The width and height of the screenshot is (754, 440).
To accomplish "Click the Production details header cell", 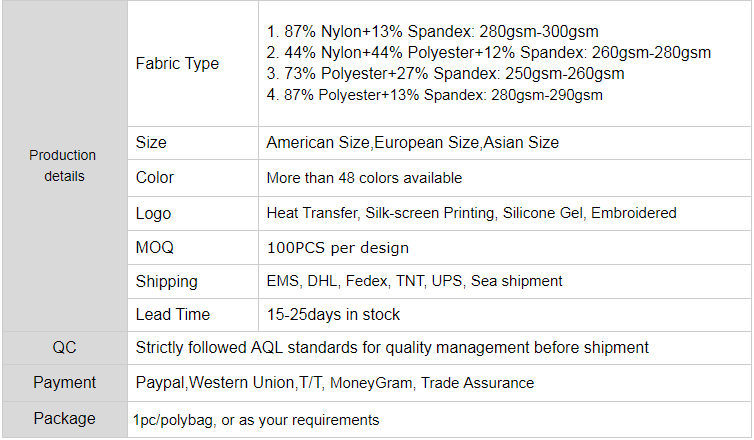I will pyautogui.click(x=63, y=166).
